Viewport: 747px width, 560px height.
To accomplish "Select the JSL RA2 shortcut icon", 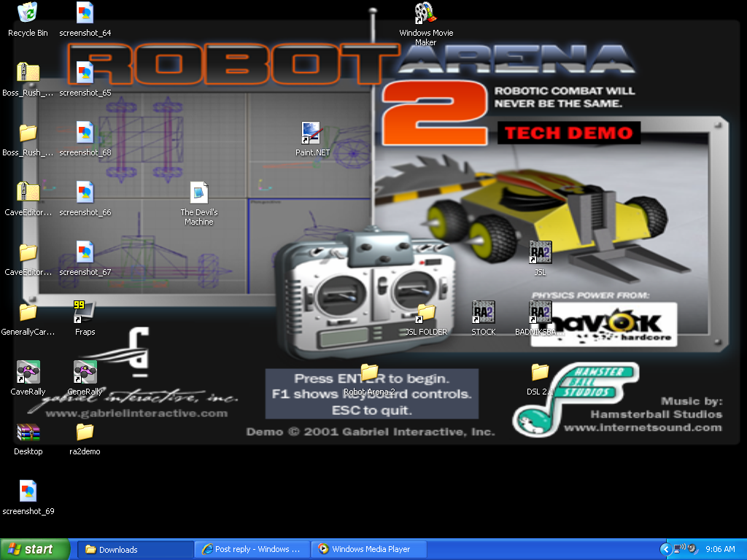I will click(x=540, y=252).
